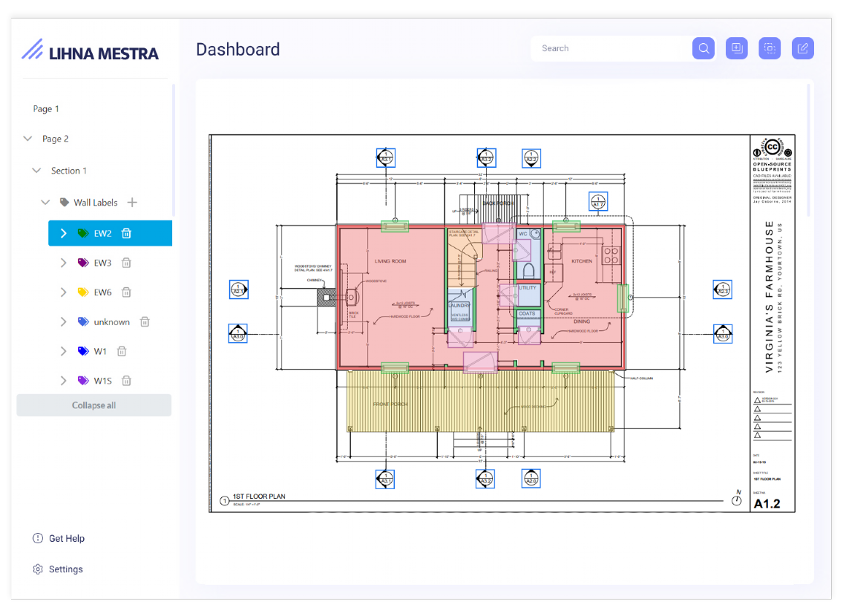Click the purple tag swatch beside W1S
The height and width of the screenshot is (616, 846).
(x=83, y=380)
